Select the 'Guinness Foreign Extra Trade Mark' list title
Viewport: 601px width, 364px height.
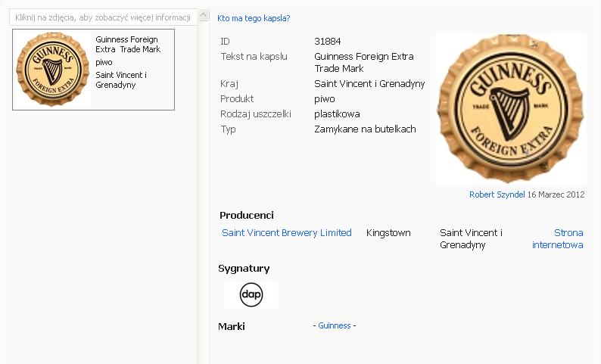click(x=127, y=44)
